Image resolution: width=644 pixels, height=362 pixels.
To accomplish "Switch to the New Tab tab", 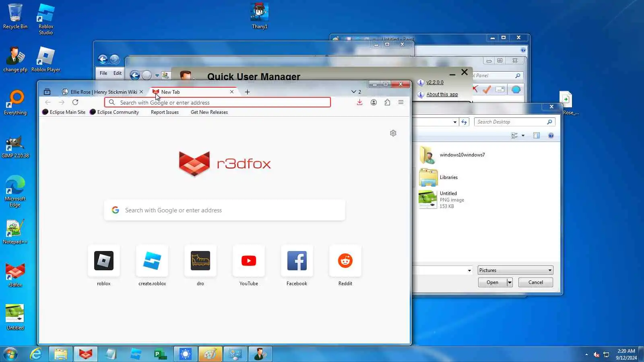I will pyautogui.click(x=193, y=92).
